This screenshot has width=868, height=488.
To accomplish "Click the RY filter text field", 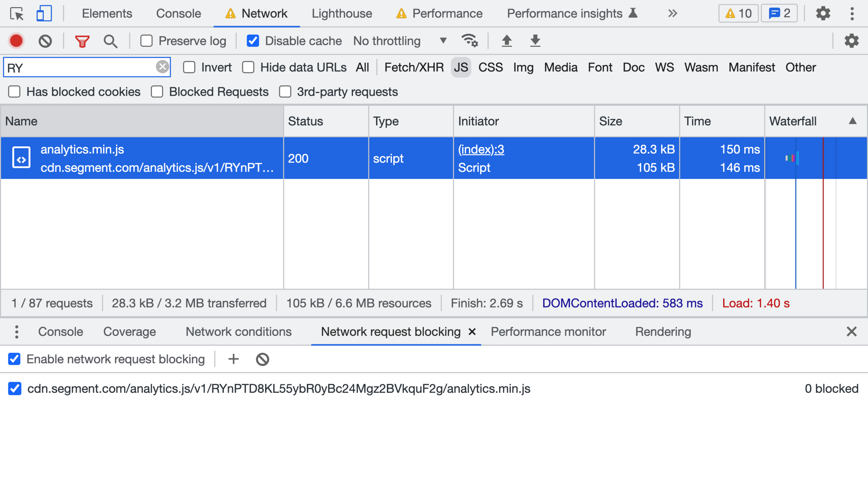I will [x=80, y=68].
